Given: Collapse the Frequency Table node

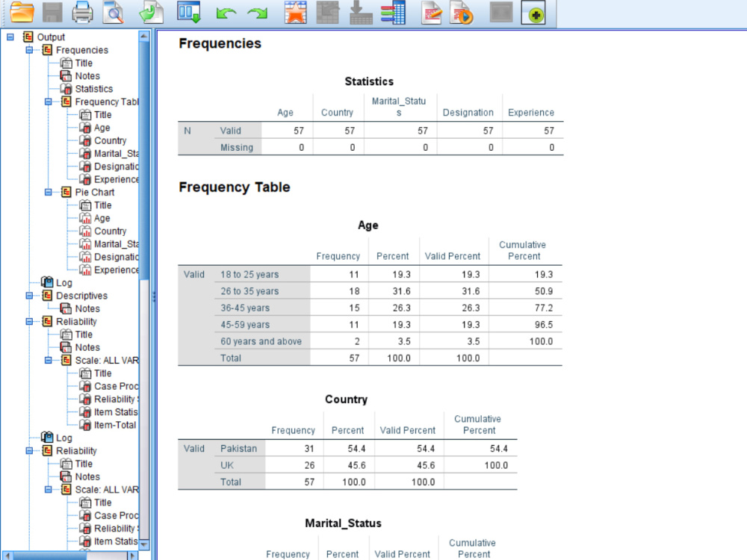Looking at the screenshot, I should click(x=49, y=102).
